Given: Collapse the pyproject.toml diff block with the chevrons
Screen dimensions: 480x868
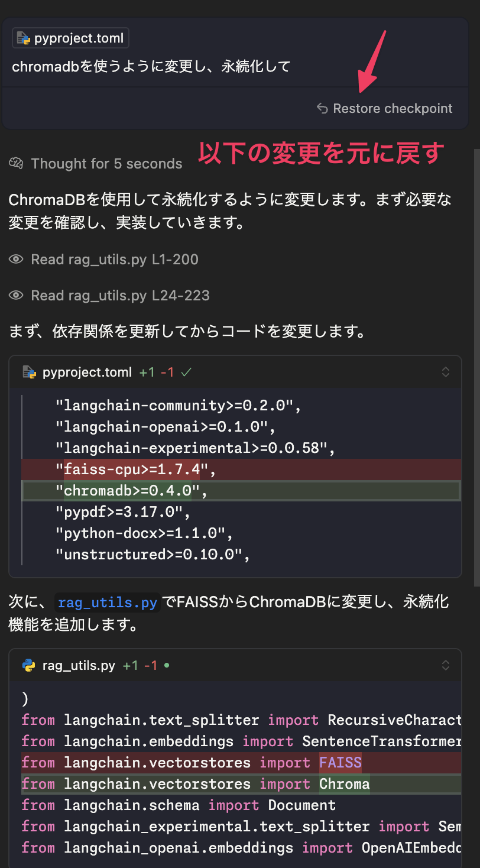Looking at the screenshot, I should (446, 372).
